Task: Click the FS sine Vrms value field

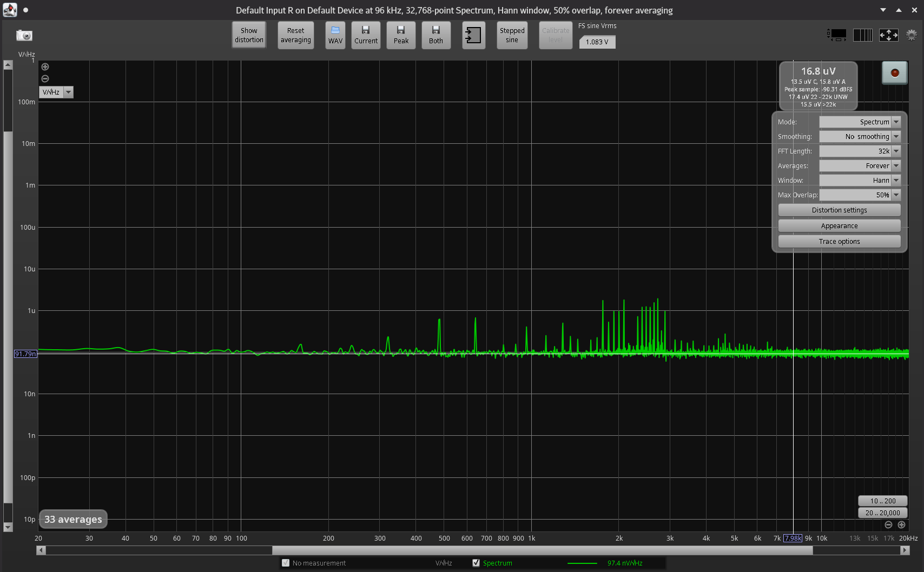Action: tap(597, 42)
